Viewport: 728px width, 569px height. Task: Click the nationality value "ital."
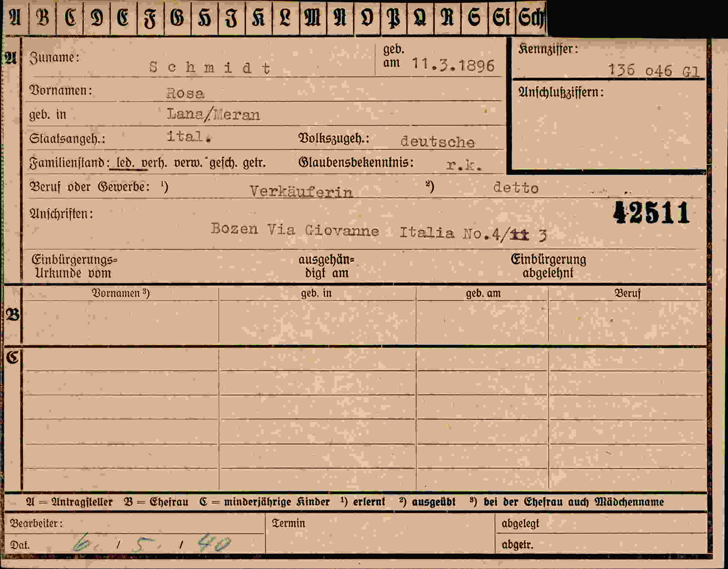point(189,137)
